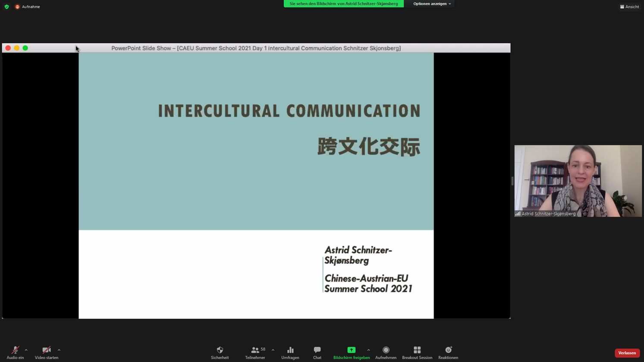This screenshot has width=644, height=362.
Task: Start recording with the Aufnehmen icon
Action: click(x=386, y=350)
